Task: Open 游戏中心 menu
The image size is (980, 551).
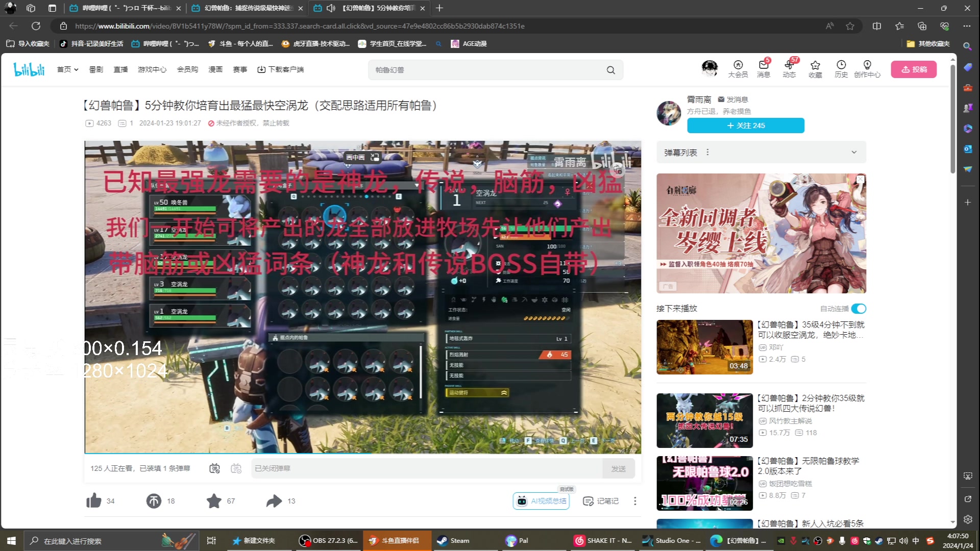Action: [x=152, y=69]
